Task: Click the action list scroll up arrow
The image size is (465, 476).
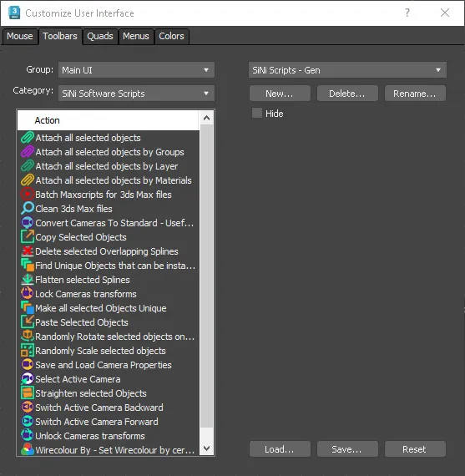Action: [x=207, y=118]
